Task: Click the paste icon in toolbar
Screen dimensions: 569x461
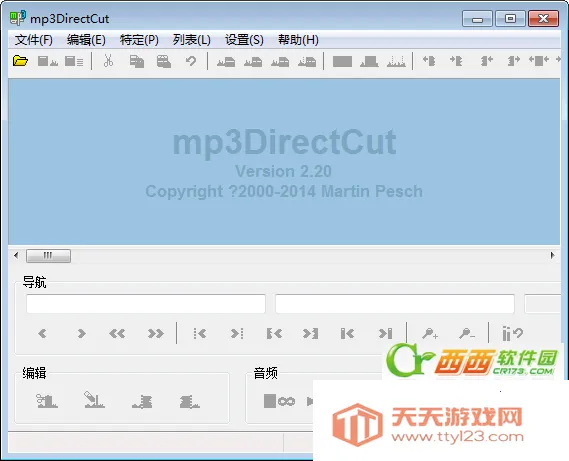Action: tap(164, 61)
